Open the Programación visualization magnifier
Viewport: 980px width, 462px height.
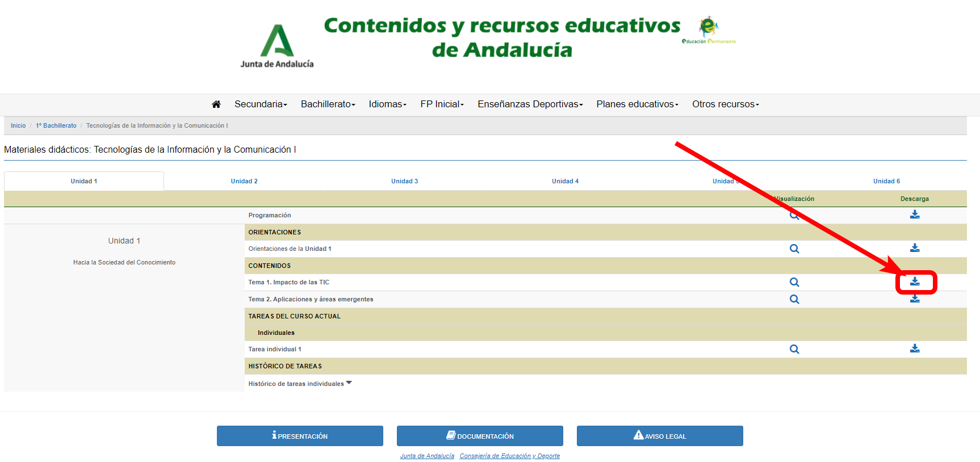click(x=794, y=215)
